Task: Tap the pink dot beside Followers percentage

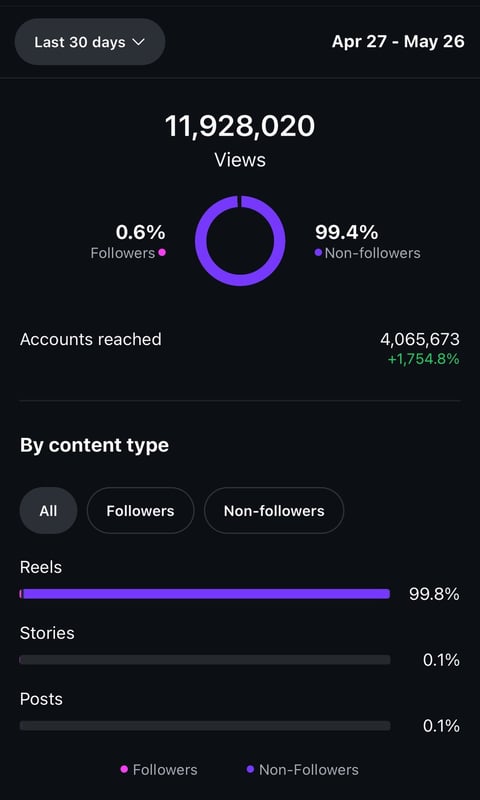Action: click(x=162, y=252)
